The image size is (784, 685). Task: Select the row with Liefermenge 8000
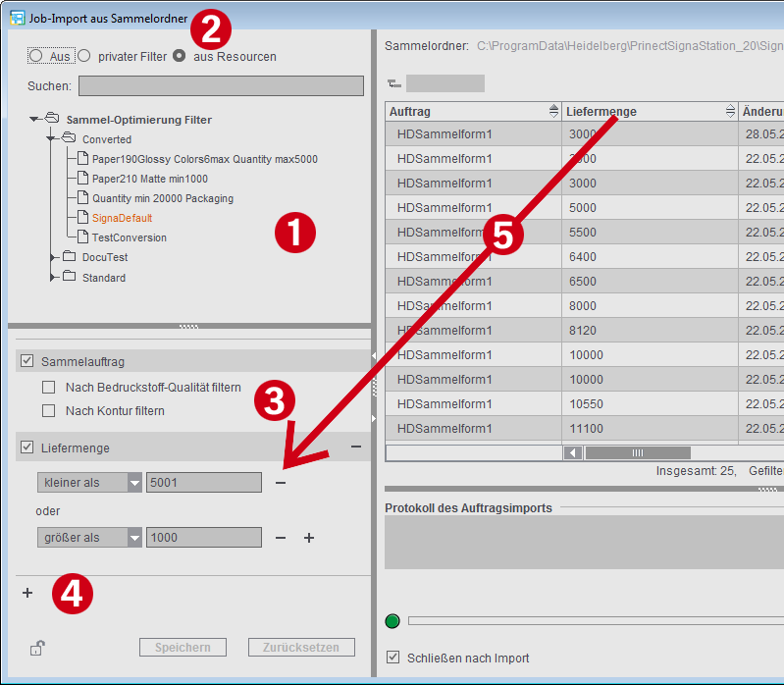(x=585, y=305)
